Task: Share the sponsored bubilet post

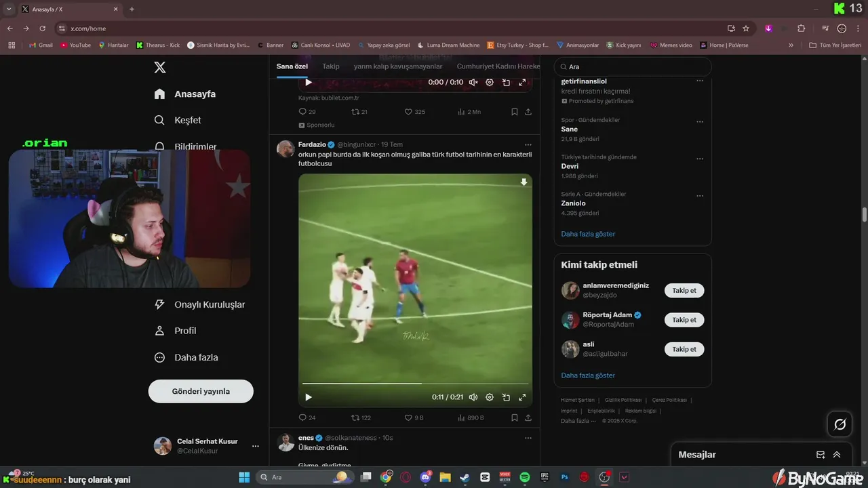Action: point(528,112)
